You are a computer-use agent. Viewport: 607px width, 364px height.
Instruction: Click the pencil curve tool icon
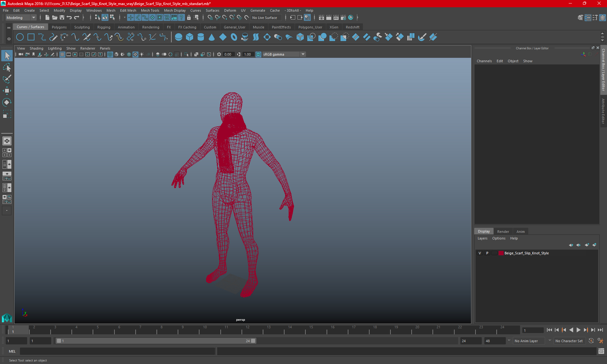[x=53, y=37]
